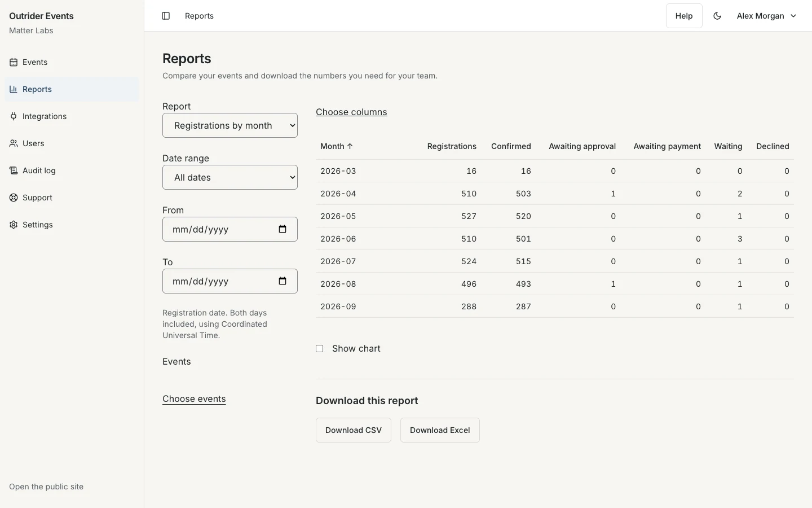Open Settings in the sidebar

[x=72, y=225]
